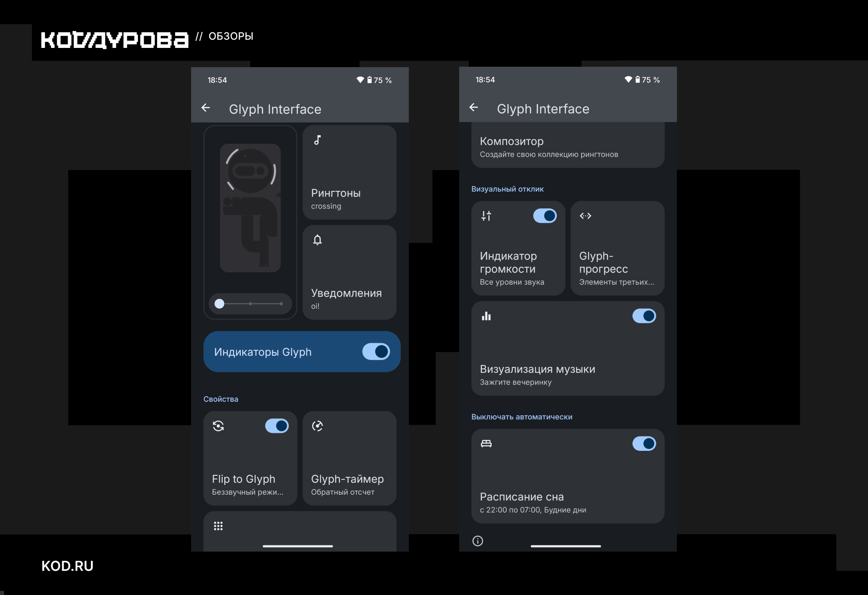Click the last stop on brightness slider
Screen dimensions: 868x595
281,304
